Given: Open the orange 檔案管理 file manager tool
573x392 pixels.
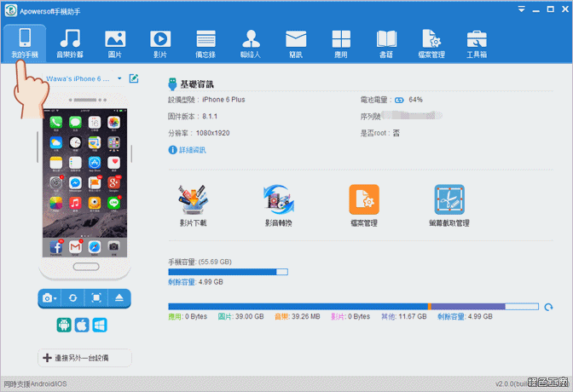Looking at the screenshot, I should 364,205.
